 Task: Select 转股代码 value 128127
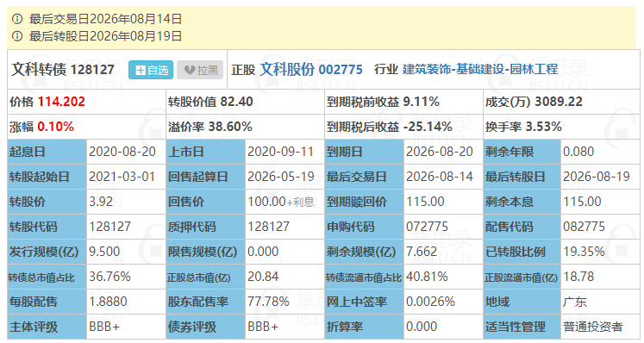tap(110, 228)
